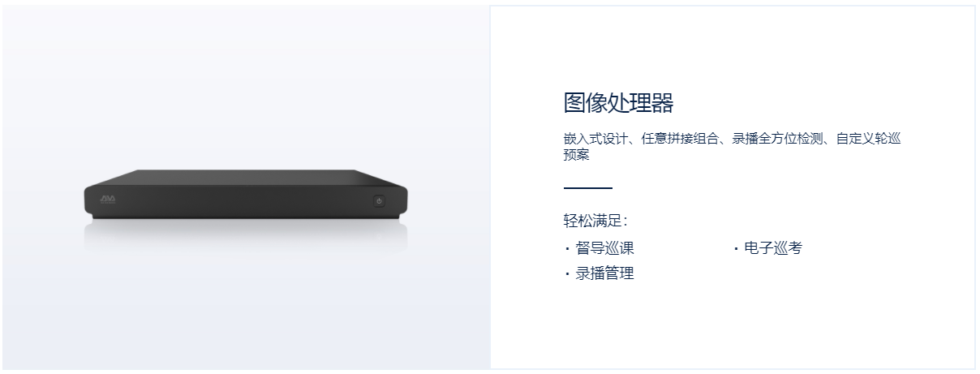The width and height of the screenshot is (980, 374).
Task: Click the power button on the device
Action: coord(379,201)
